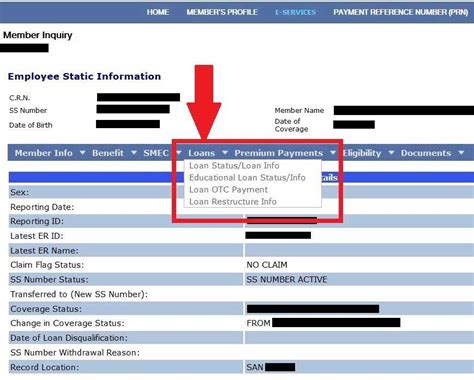
Task: Expand the Documents dropdown arrow
Action: (461, 153)
